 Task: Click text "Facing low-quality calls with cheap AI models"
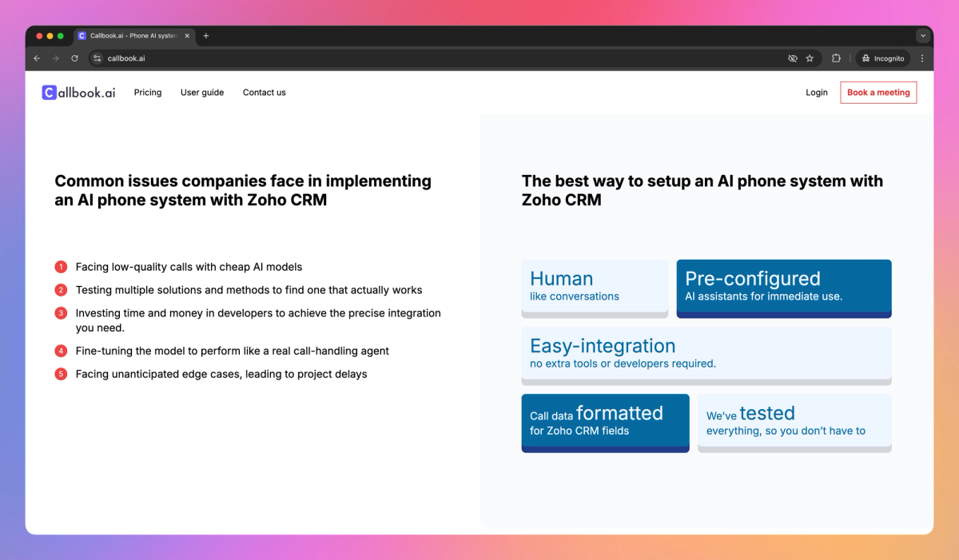click(189, 267)
